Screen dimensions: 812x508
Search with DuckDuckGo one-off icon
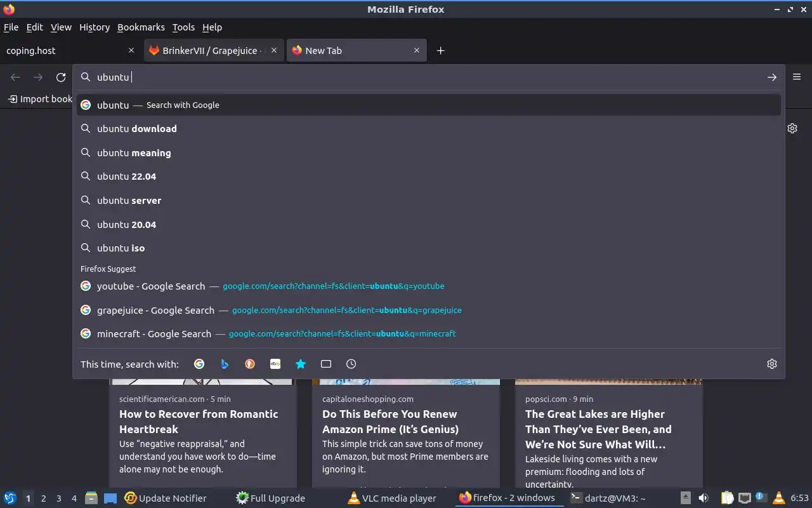click(250, 364)
